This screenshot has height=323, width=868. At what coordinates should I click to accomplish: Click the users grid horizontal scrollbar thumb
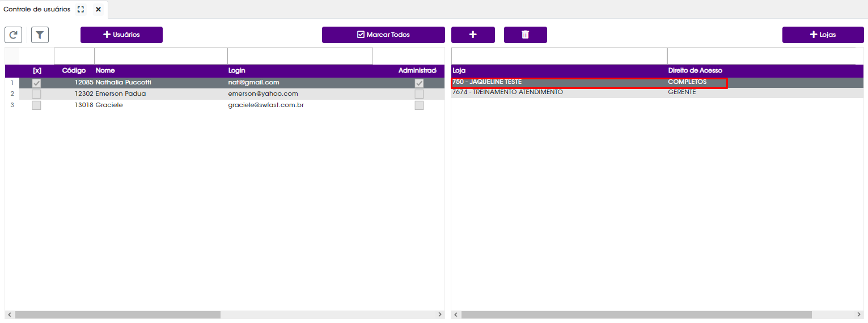tap(117, 314)
